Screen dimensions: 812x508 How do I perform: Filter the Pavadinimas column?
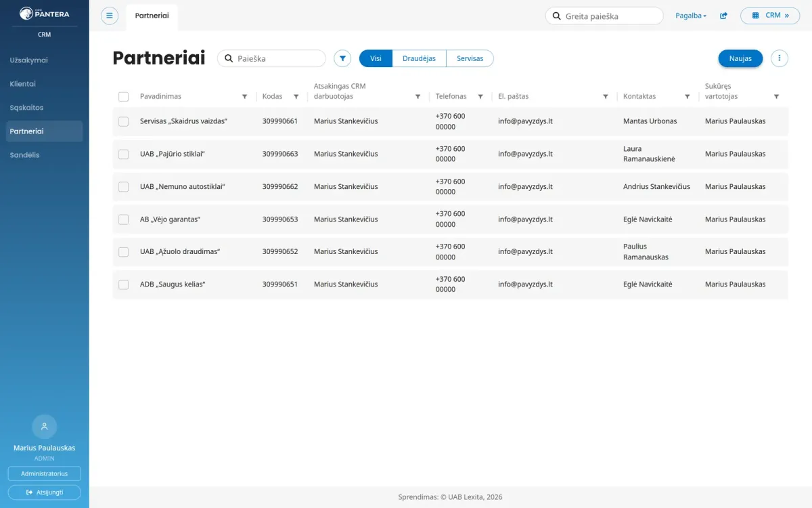tap(244, 97)
